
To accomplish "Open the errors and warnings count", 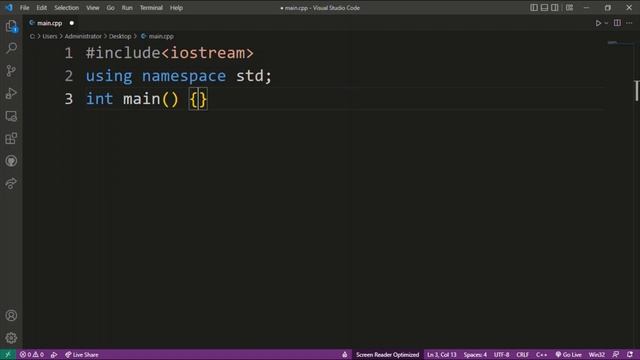I will click(x=32, y=354).
